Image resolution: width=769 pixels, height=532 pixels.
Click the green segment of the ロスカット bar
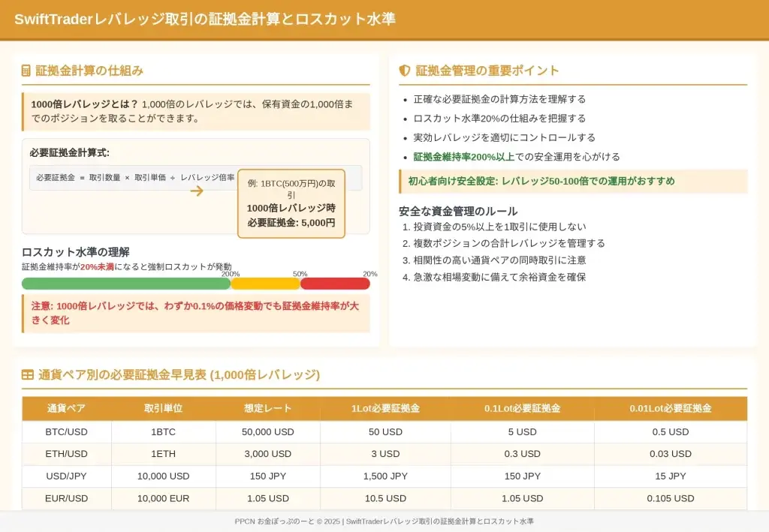coord(125,284)
